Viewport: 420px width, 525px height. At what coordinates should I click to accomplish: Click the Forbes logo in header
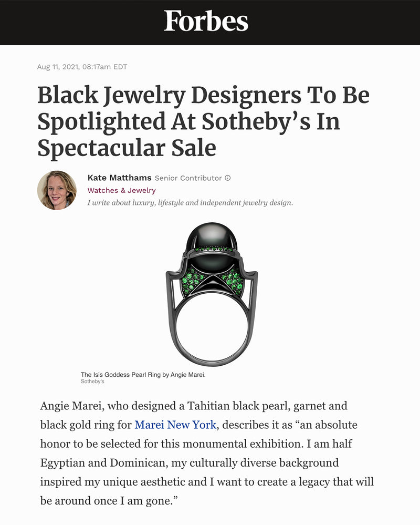[x=206, y=22]
